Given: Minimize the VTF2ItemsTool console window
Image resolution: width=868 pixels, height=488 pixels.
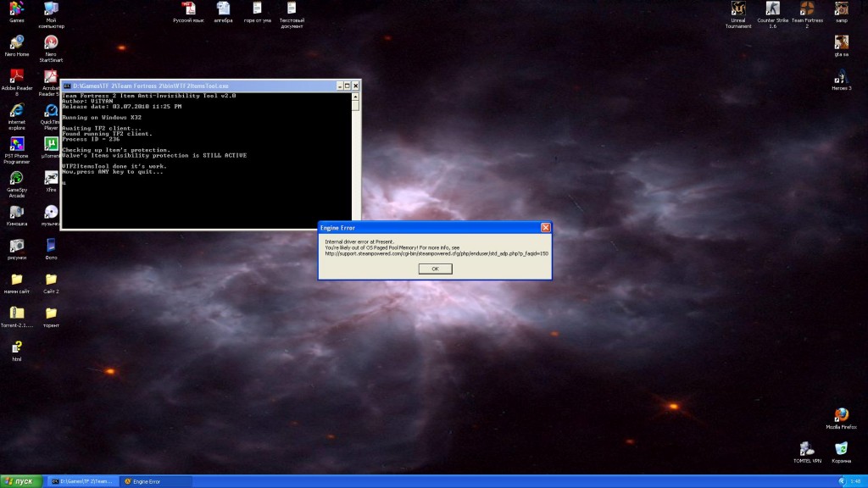Looking at the screenshot, I should pos(340,86).
